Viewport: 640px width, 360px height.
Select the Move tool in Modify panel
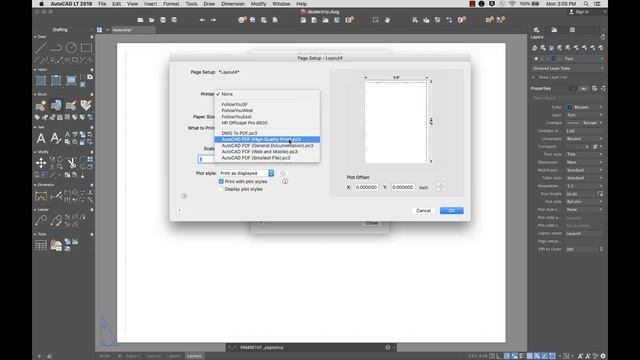click(41, 163)
